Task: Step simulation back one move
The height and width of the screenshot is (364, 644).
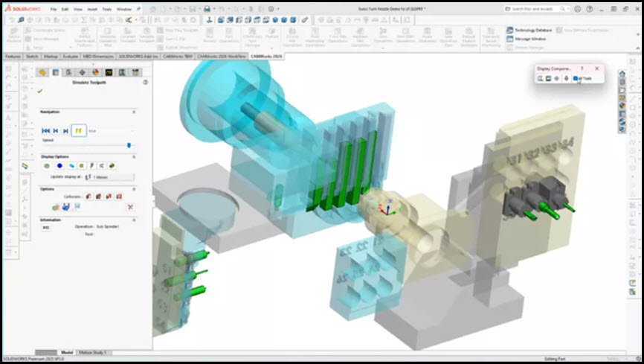Action: (56, 131)
